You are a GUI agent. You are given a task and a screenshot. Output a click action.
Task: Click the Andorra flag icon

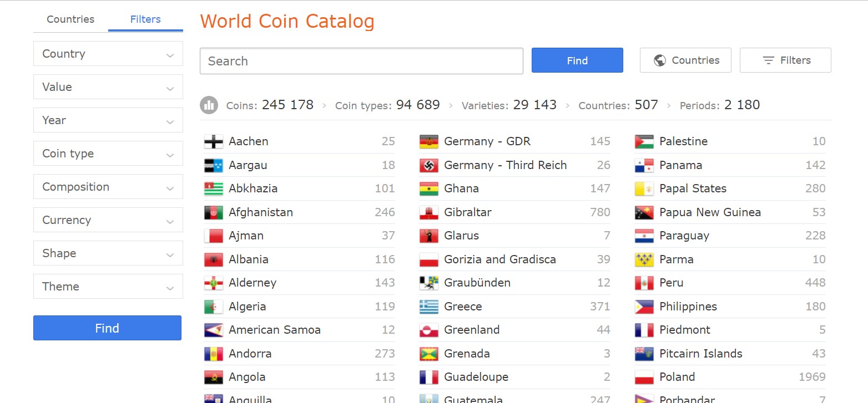[x=214, y=354]
